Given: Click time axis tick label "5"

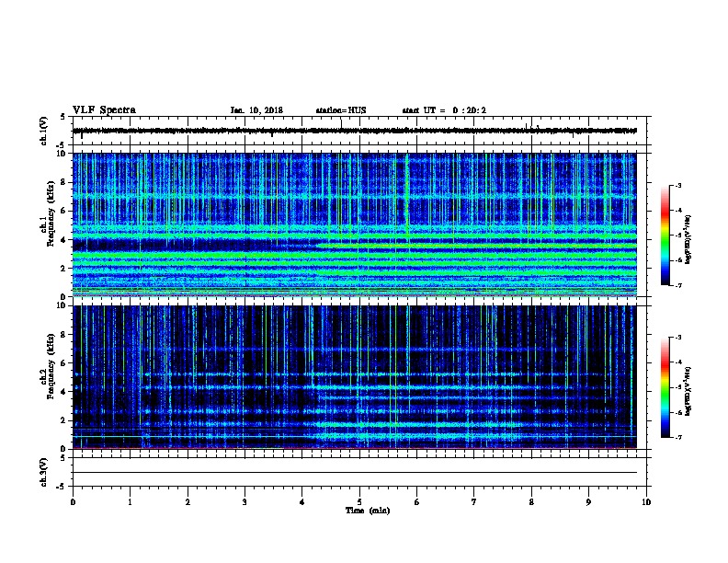Looking at the screenshot, I should (x=359, y=502).
